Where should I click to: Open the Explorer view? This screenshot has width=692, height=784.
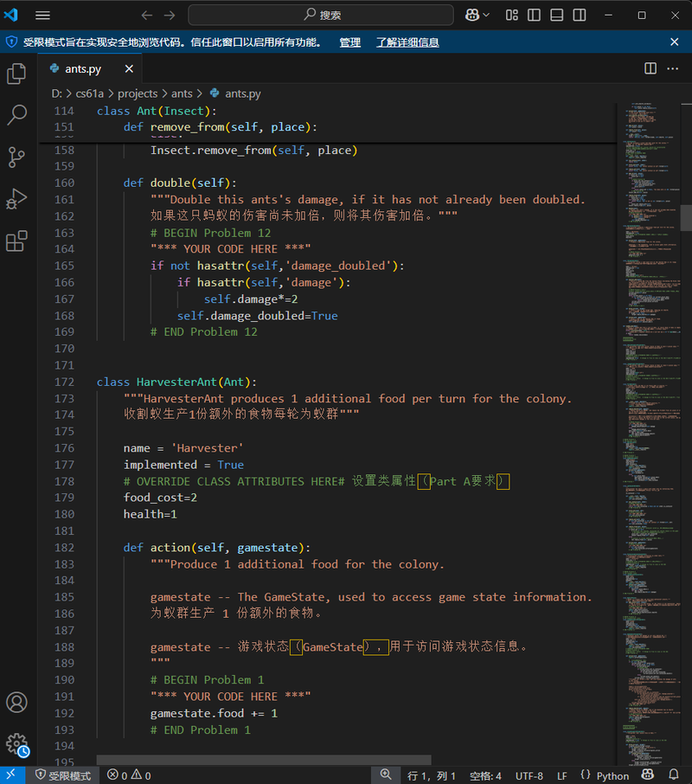click(x=17, y=74)
